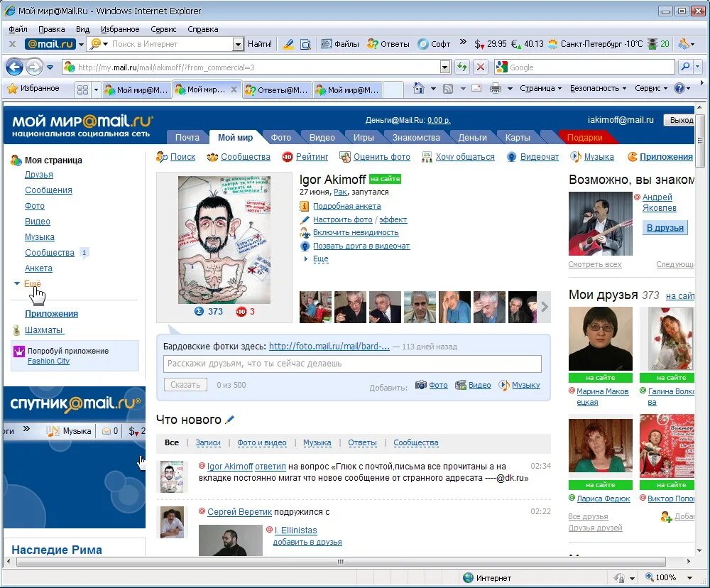The image size is (710, 588).
Task: Click the highlighter pen toolbar icon
Action: pos(288,44)
